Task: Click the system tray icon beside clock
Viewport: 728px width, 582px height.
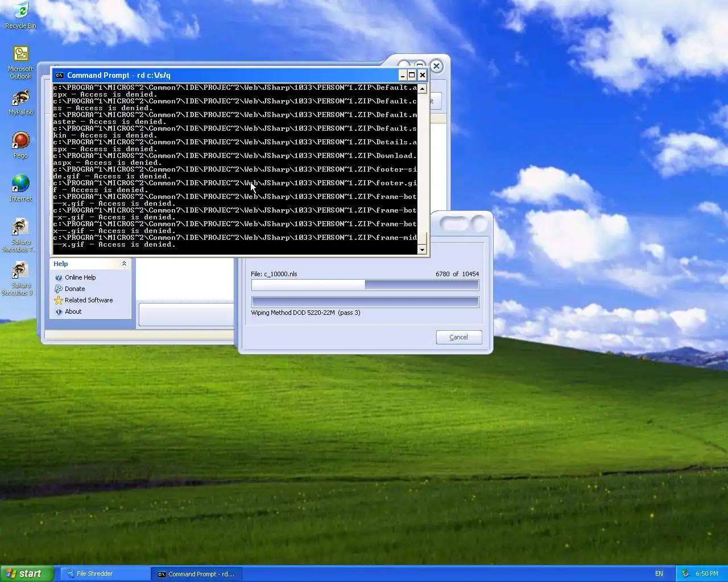Action: click(685, 573)
